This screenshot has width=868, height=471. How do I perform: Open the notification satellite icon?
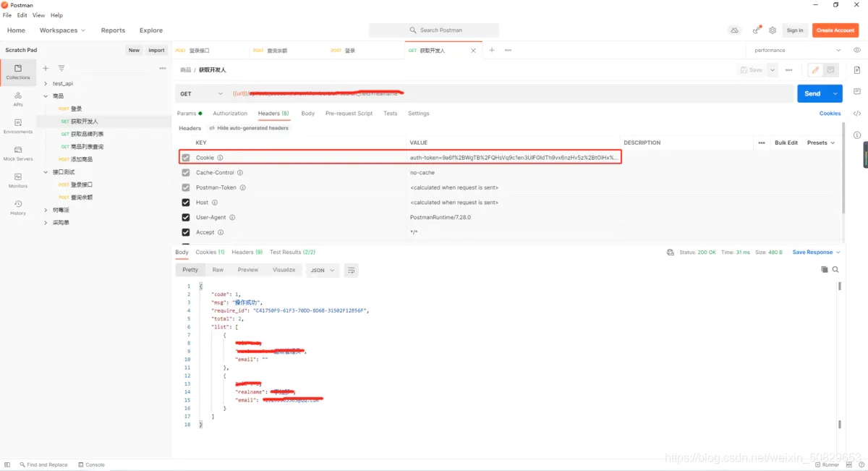(756, 30)
